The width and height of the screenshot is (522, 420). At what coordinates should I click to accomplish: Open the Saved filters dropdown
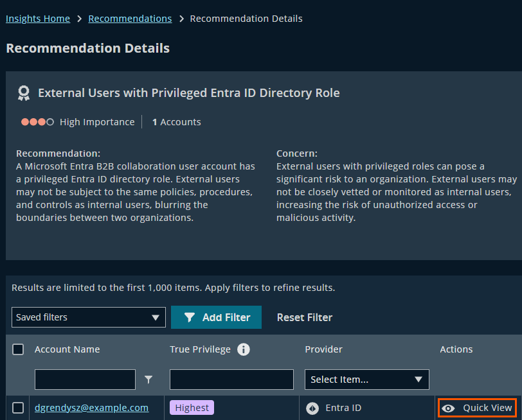coord(89,317)
